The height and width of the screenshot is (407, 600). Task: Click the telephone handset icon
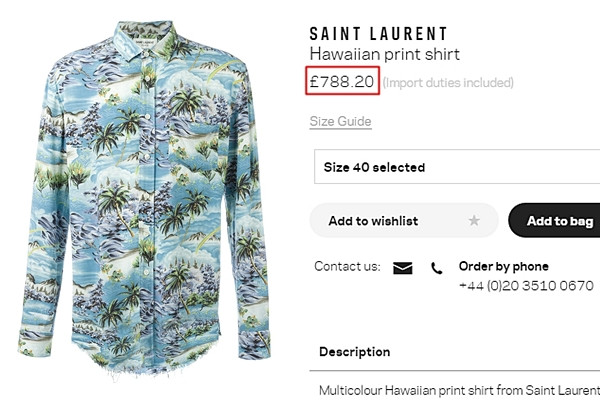point(436,268)
